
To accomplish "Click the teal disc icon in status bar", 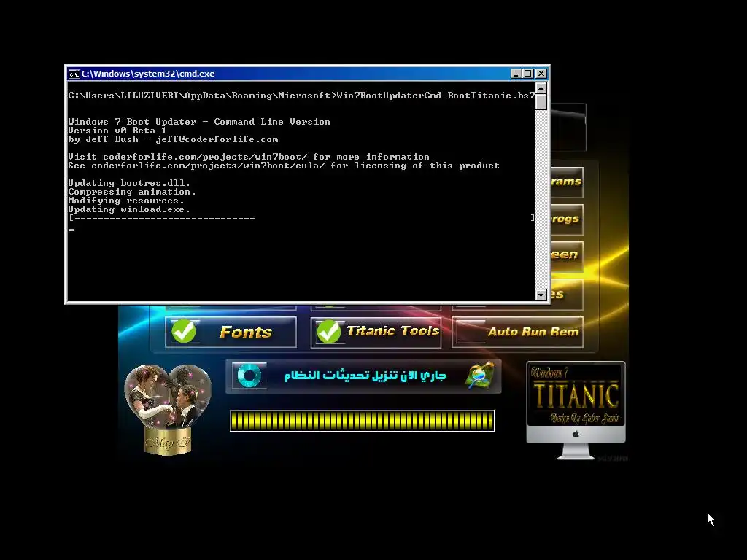I will coord(249,376).
